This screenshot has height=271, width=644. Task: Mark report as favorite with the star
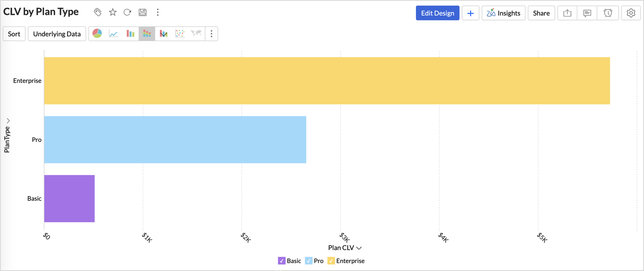pyautogui.click(x=113, y=12)
